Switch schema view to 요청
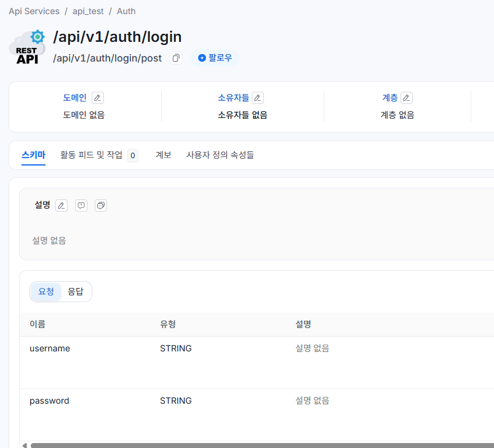Image resolution: width=494 pixels, height=448 pixels. (x=46, y=292)
